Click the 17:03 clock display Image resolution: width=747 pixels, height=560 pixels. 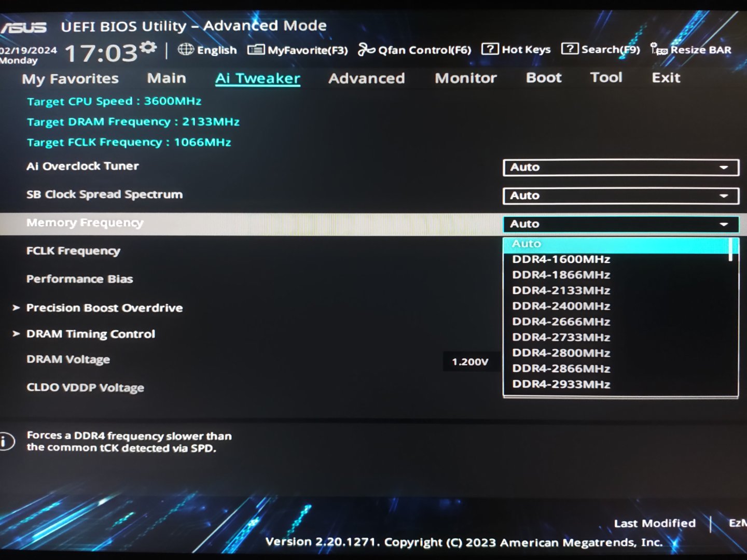[101, 53]
